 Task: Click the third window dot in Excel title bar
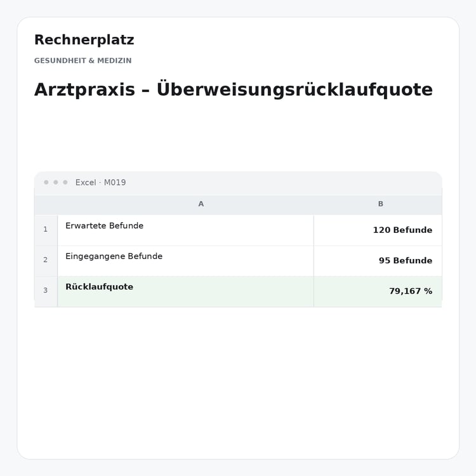[x=65, y=182]
